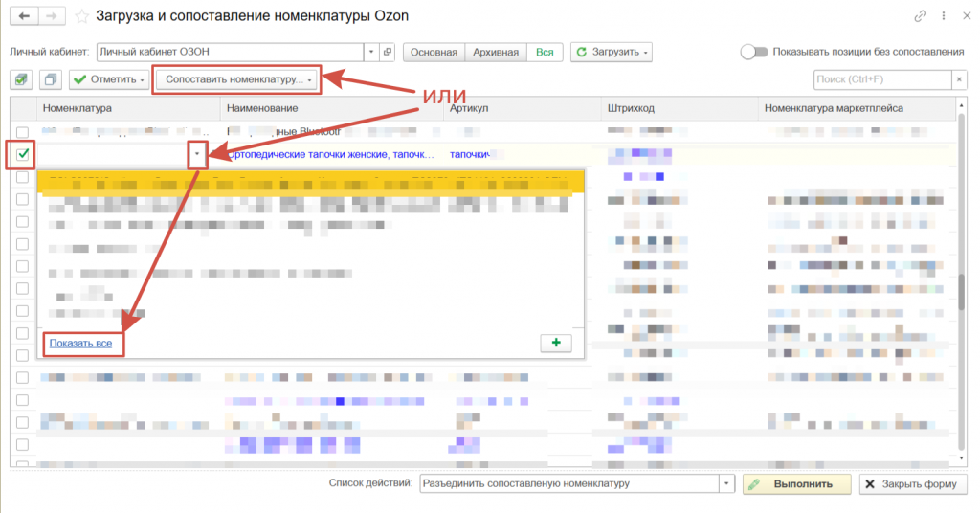Toggle Показывать позиции без сопоставления switch
Viewport: 980px width, 513px height.
(754, 52)
